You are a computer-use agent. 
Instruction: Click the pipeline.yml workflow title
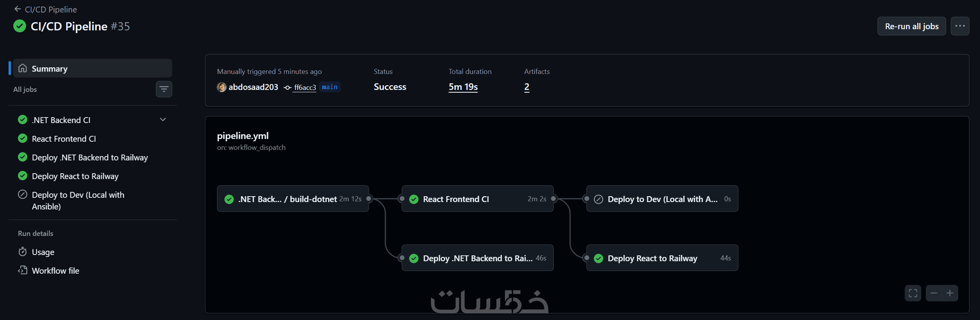pos(243,136)
